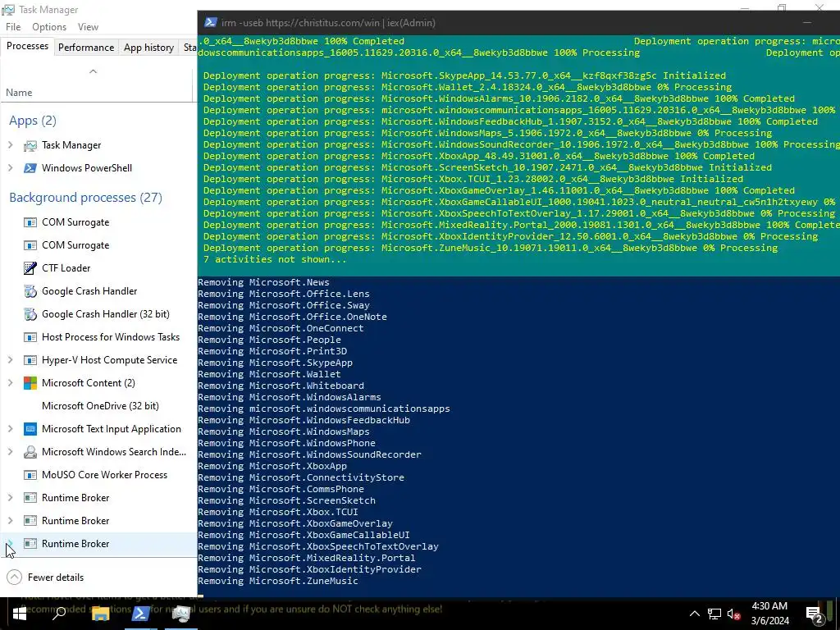Open the taskbar clock and date
Image resolution: width=840 pixels, height=630 pixels.
[769, 614]
